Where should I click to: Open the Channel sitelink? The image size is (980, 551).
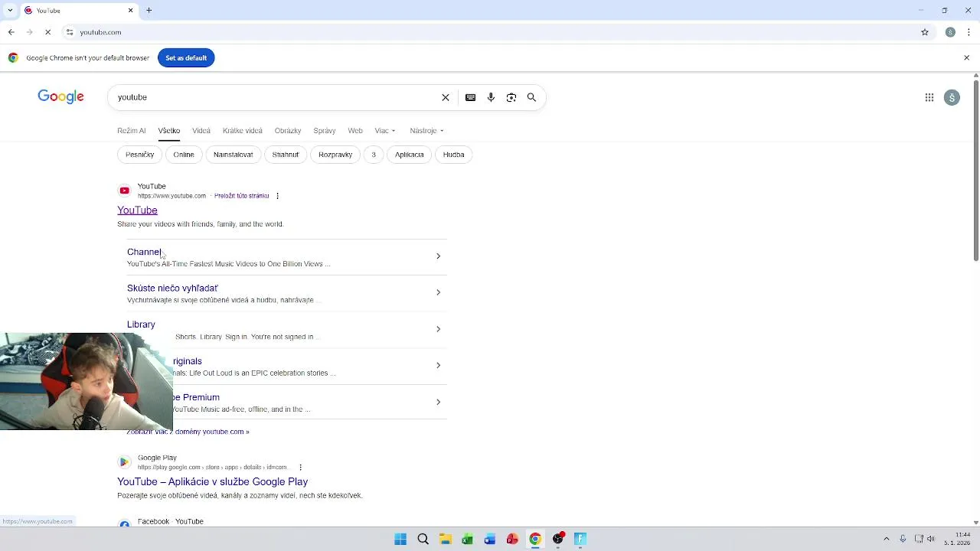pos(144,252)
